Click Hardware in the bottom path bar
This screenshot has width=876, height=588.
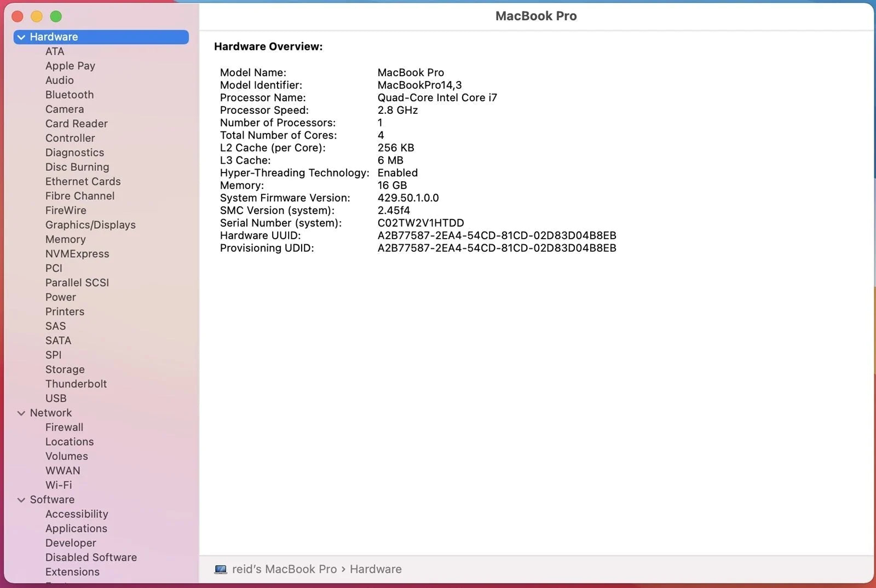376,569
